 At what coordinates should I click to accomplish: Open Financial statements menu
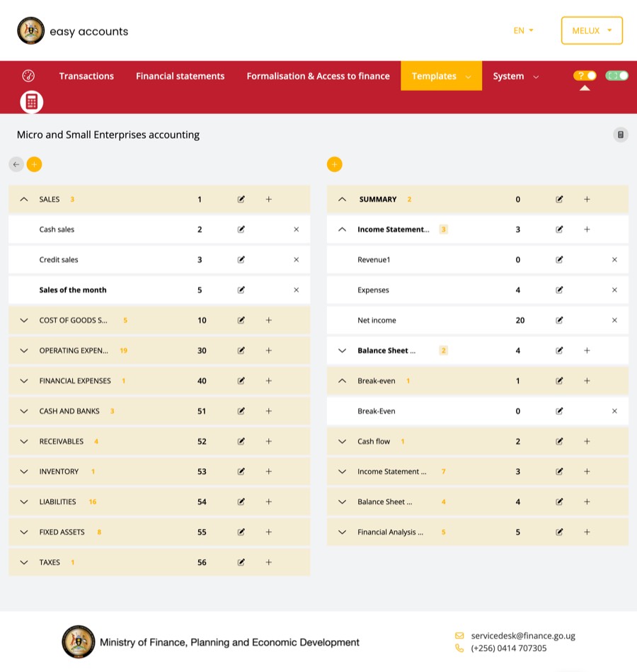[x=180, y=76]
